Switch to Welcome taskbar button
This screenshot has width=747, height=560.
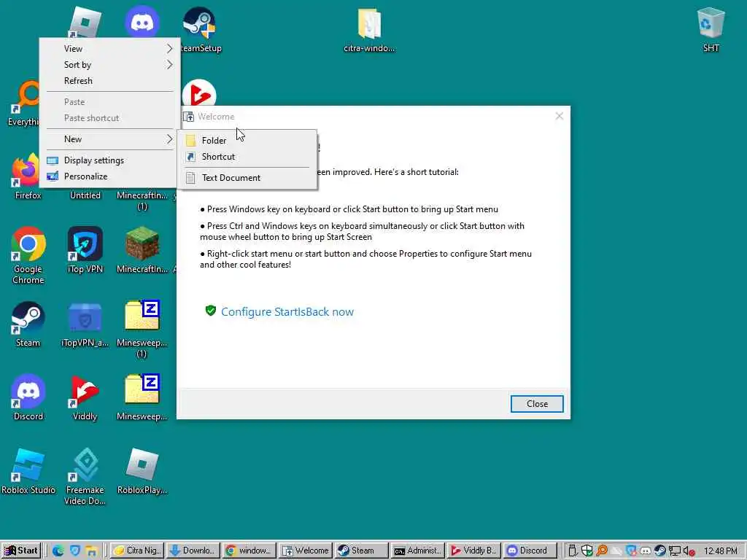[x=306, y=551]
